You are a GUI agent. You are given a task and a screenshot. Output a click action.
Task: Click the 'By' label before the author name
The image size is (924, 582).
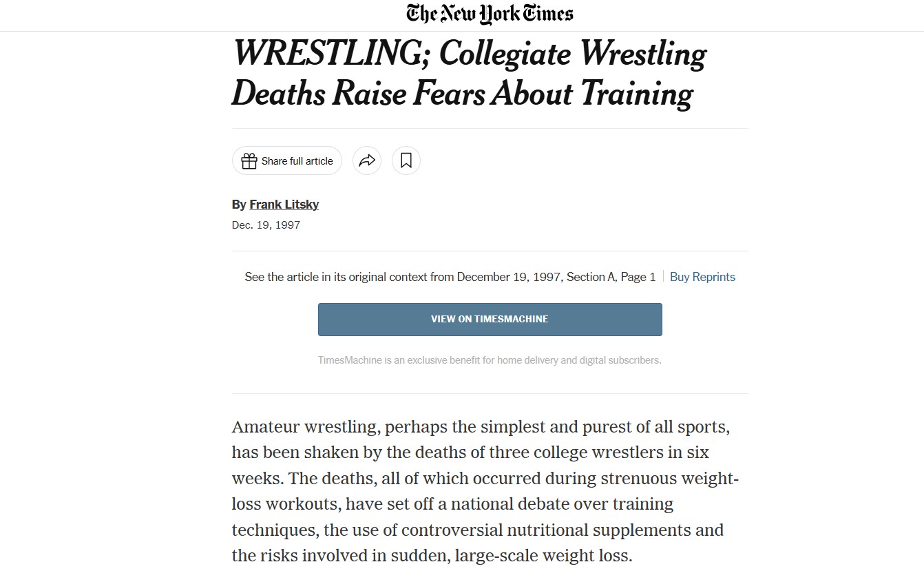click(x=239, y=205)
